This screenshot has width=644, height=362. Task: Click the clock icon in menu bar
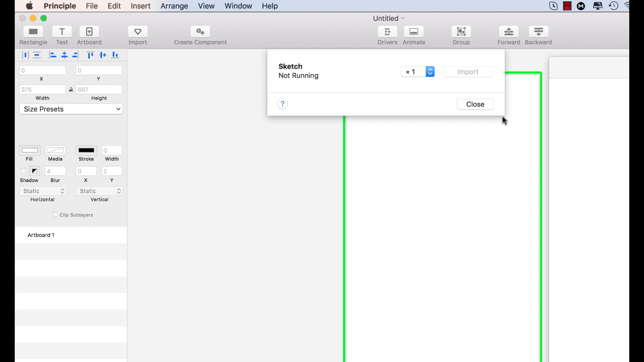614,6
